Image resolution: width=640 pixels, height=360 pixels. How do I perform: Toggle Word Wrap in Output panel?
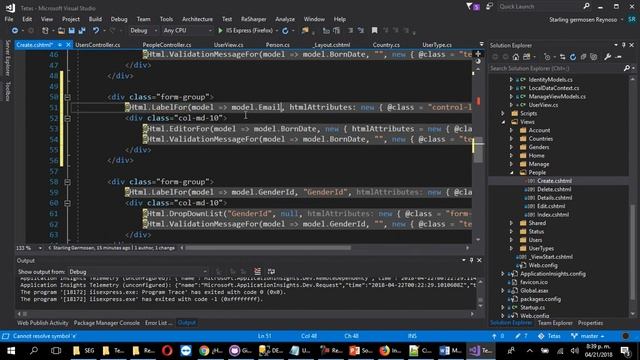[271, 271]
